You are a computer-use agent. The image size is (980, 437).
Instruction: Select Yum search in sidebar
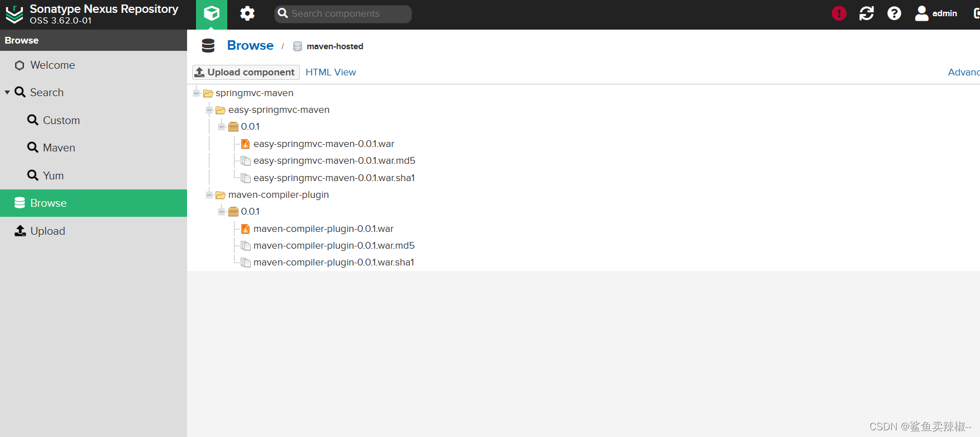pyautogui.click(x=93, y=175)
